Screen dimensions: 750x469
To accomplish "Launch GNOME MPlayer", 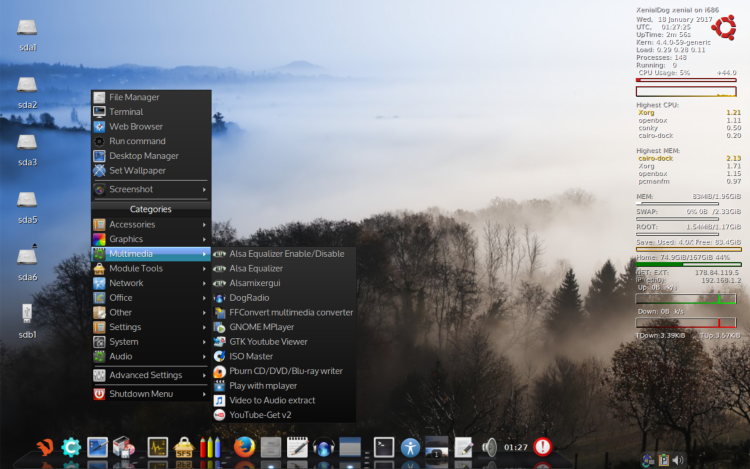I will point(284,327).
